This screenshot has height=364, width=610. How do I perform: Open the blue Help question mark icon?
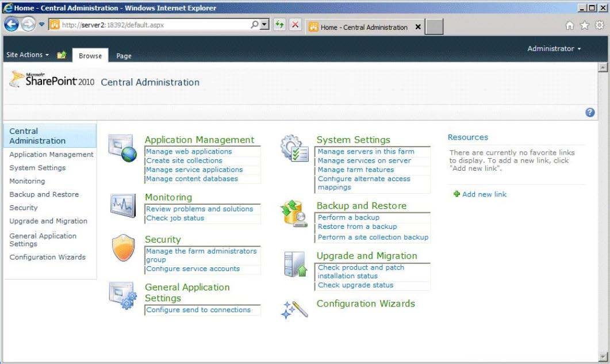click(590, 113)
